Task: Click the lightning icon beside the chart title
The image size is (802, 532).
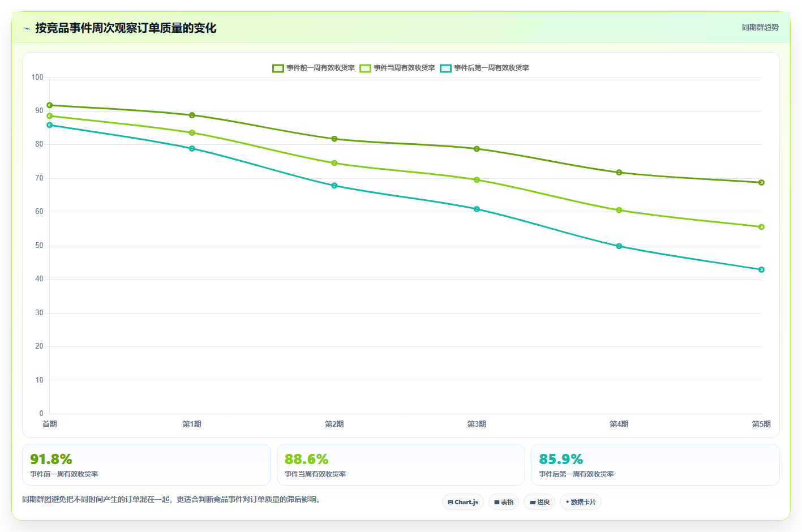Action: pos(27,28)
